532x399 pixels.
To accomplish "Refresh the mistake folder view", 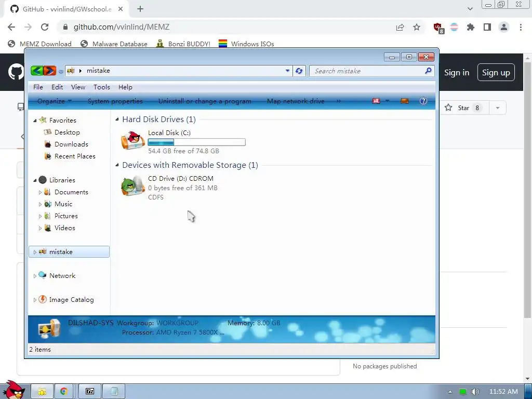I will tap(299, 71).
